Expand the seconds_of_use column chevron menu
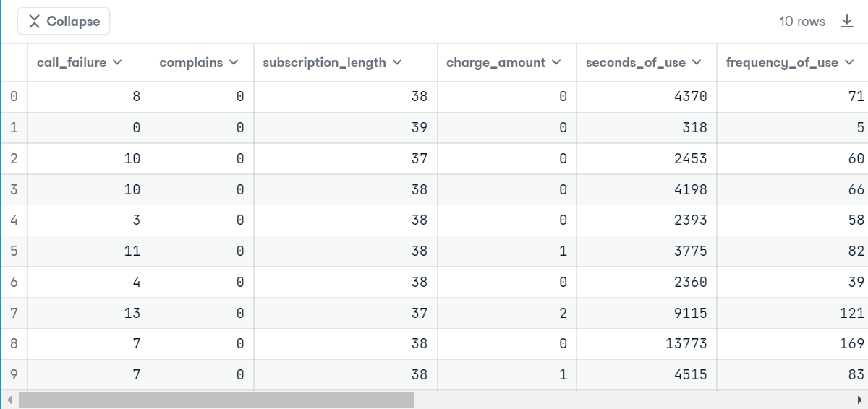 click(697, 63)
